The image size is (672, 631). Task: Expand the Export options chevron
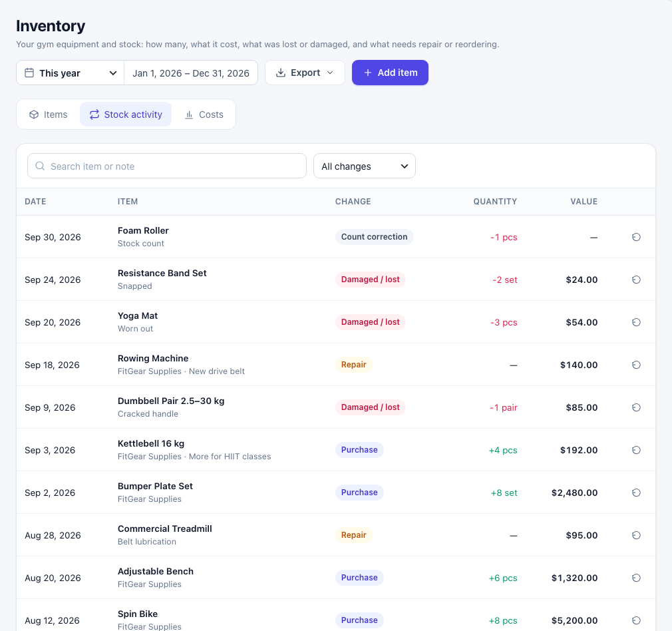tap(330, 73)
